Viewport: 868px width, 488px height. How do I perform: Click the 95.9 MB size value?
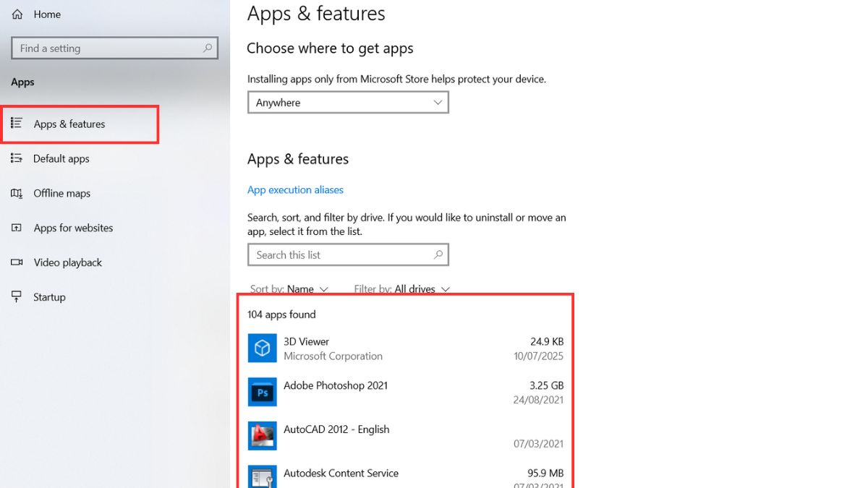point(545,474)
